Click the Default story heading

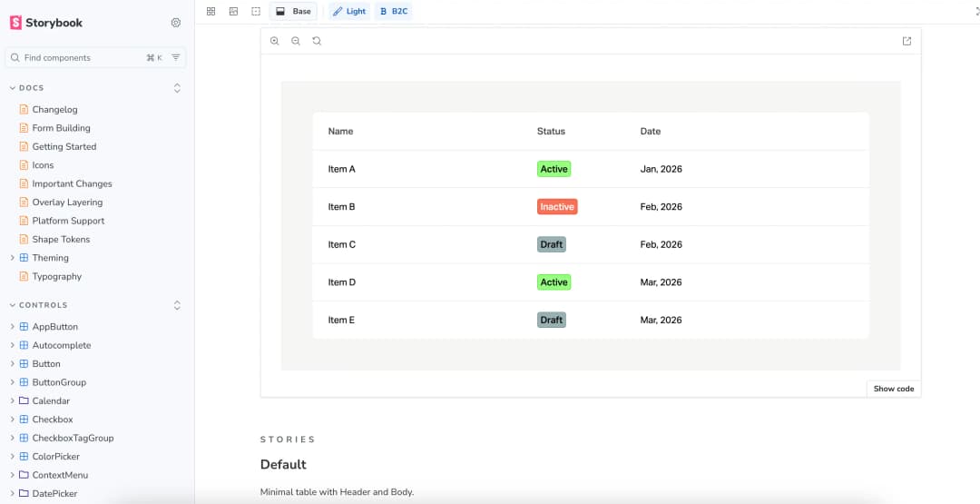pos(283,465)
